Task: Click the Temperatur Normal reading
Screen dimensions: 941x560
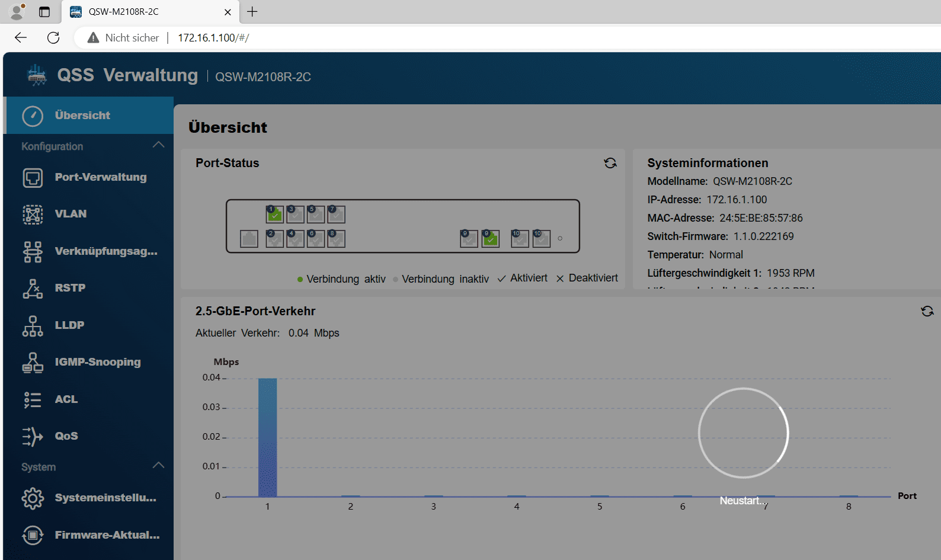Action: 726,255
